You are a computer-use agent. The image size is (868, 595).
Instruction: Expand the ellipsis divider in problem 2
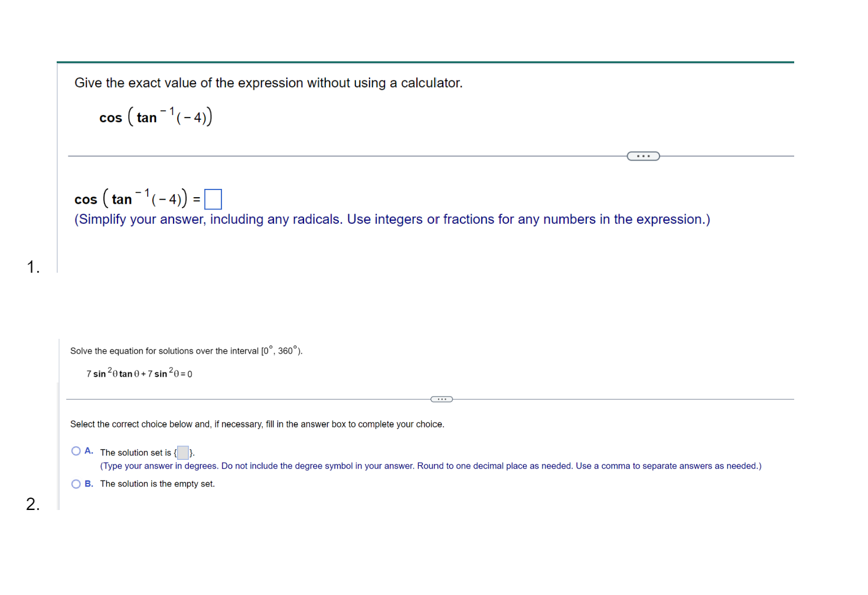click(442, 399)
